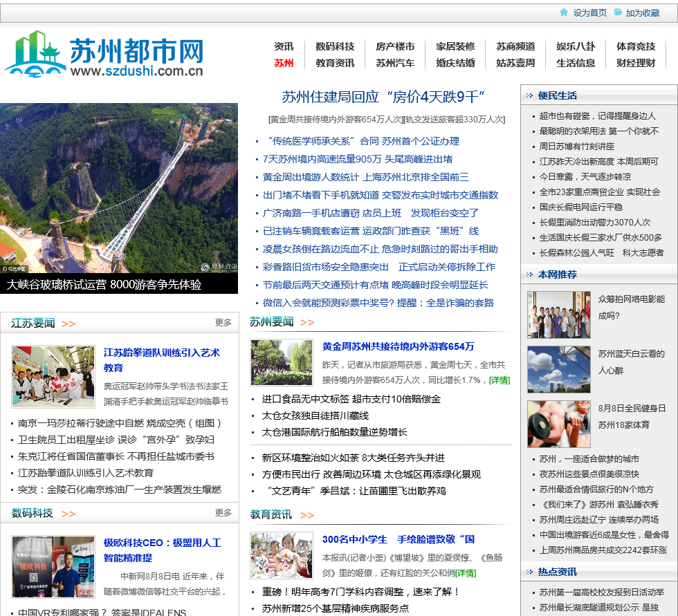Open 超市也有碰瓷 item in 便民生活
678x616 pixels.
click(598, 115)
